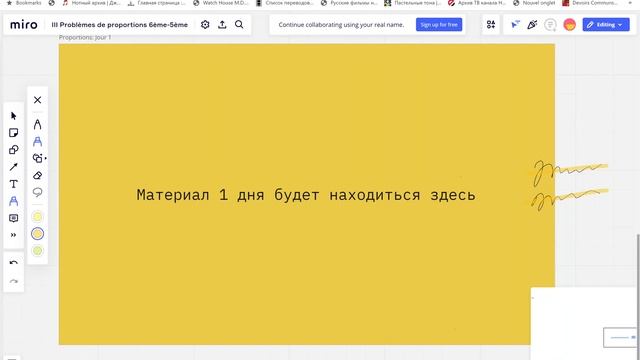
Task: Toggle collaborators' cursors visibility icon
Action: click(x=515, y=25)
